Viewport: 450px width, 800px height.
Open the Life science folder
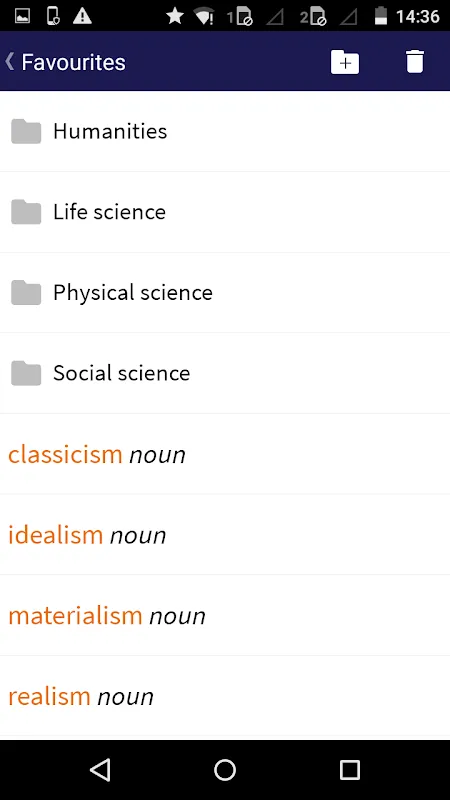225,212
